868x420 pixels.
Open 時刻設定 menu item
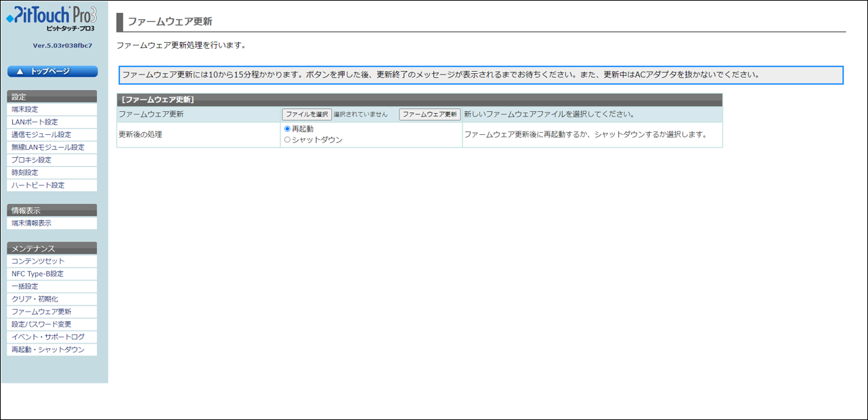[25, 173]
